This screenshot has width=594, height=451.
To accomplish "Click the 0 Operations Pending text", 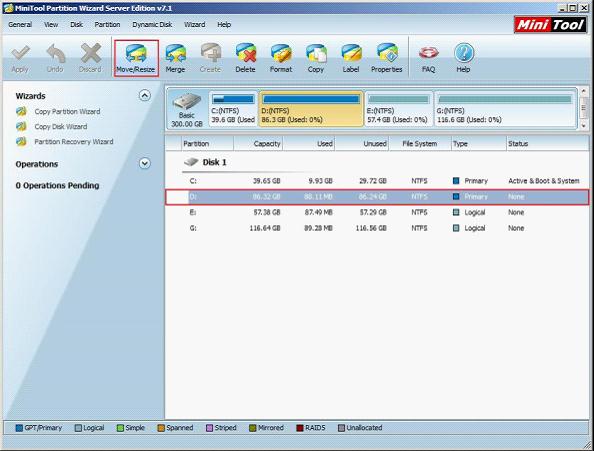I will tap(57, 186).
